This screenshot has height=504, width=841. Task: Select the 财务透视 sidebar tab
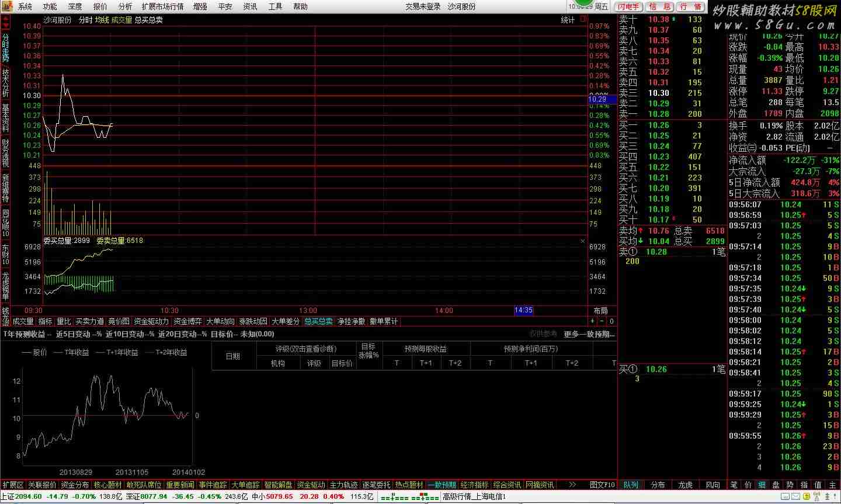(5, 153)
